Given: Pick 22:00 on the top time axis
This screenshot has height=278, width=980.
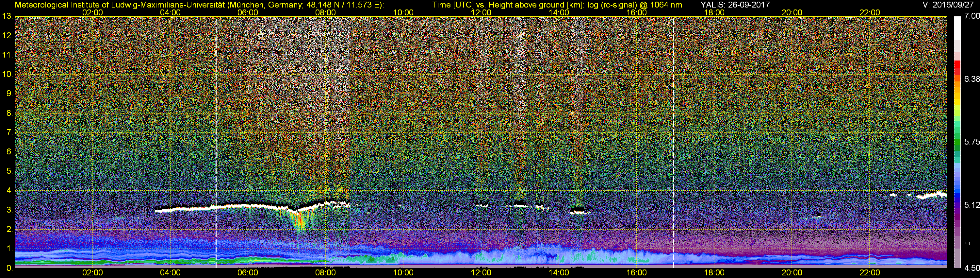Looking at the screenshot, I should (870, 12).
